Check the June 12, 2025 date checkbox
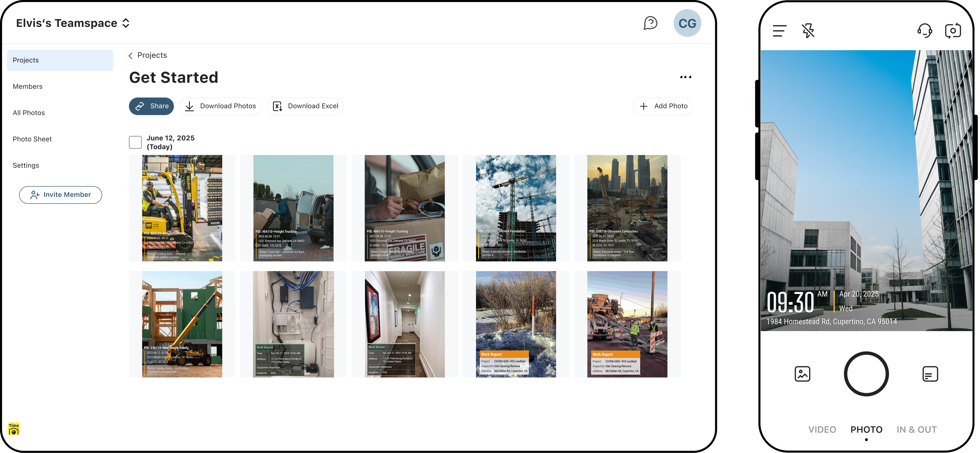Screen dimensions: 980x453 [135, 142]
